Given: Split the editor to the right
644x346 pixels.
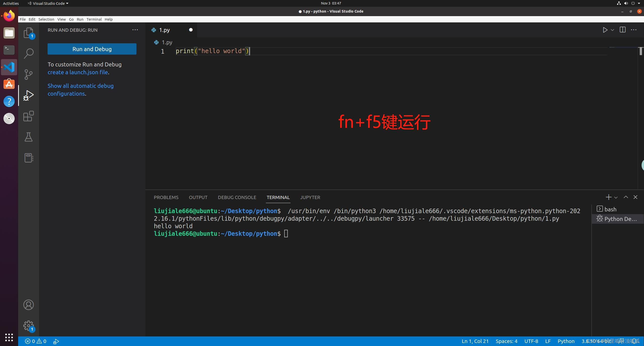Looking at the screenshot, I should pyautogui.click(x=622, y=30).
